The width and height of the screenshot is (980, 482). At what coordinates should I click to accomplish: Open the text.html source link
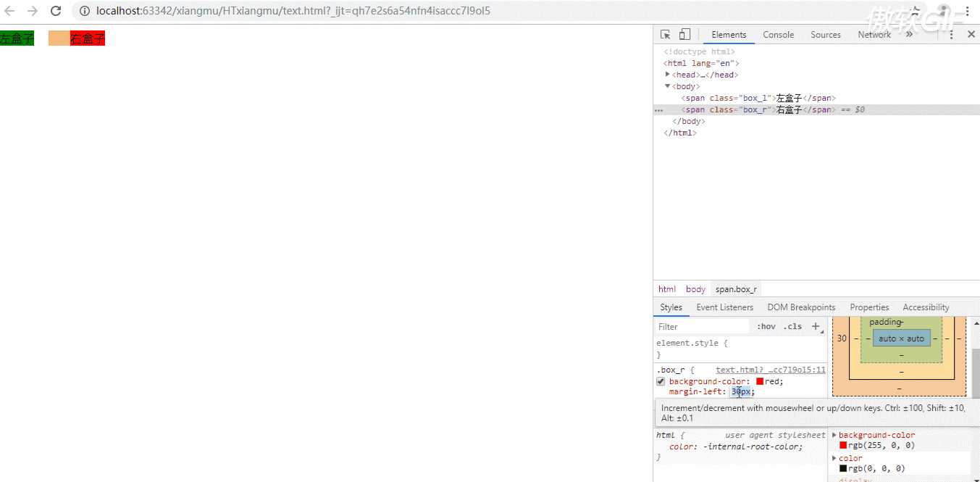pyautogui.click(x=771, y=370)
